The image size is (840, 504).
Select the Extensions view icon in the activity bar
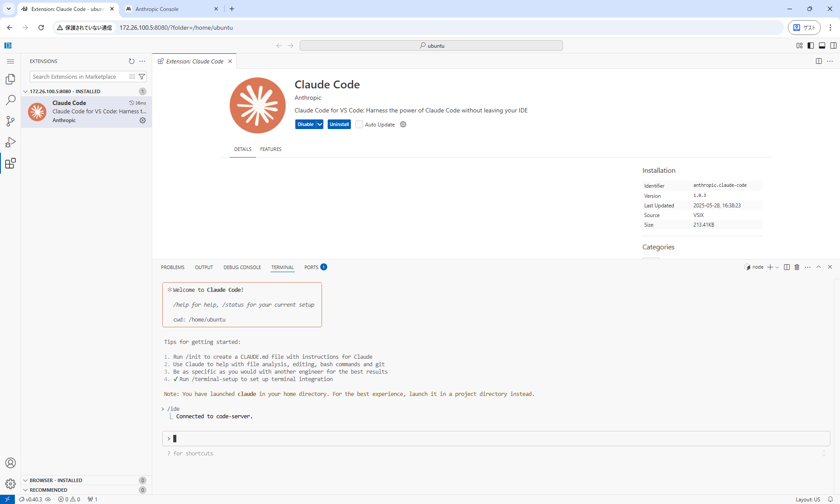click(10, 163)
